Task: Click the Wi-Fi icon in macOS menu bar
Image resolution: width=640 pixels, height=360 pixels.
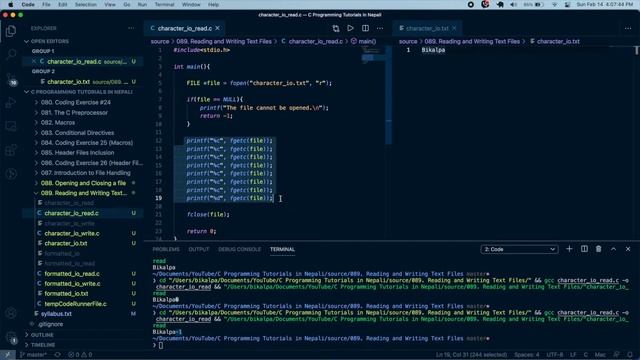Action: pos(554,4)
